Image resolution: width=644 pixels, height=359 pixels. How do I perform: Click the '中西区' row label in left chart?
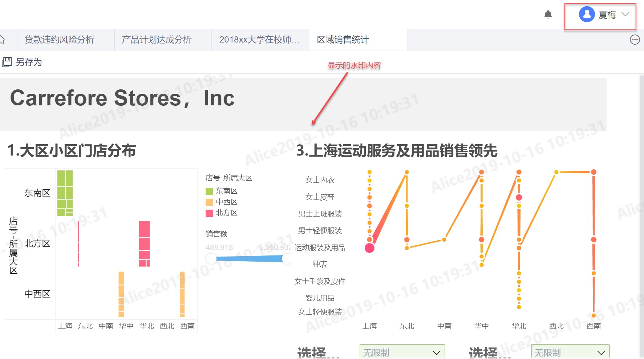click(x=37, y=294)
